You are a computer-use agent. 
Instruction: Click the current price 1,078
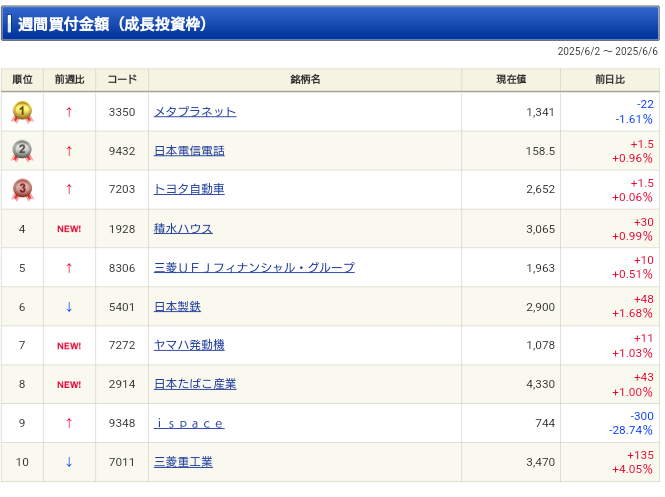pyautogui.click(x=540, y=346)
